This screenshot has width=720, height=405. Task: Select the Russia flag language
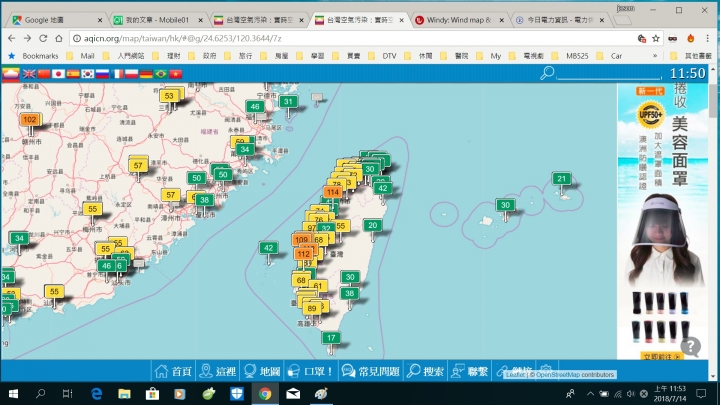[x=102, y=74]
